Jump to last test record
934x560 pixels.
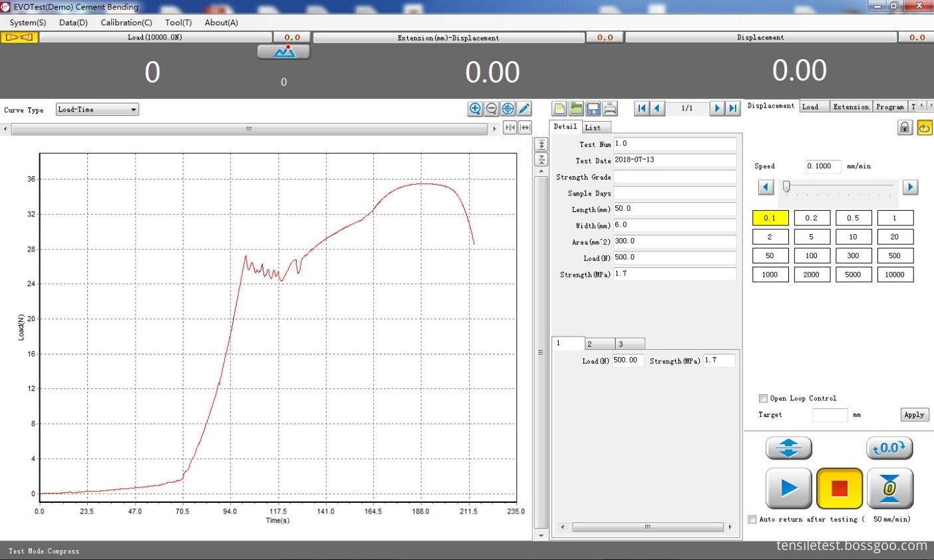click(x=732, y=108)
